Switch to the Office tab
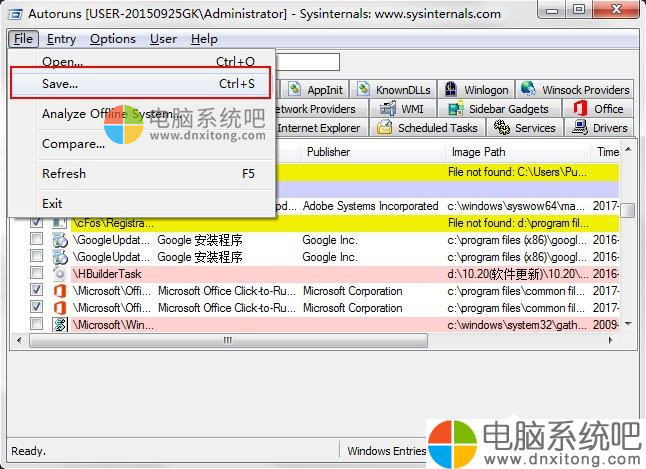 [x=598, y=109]
